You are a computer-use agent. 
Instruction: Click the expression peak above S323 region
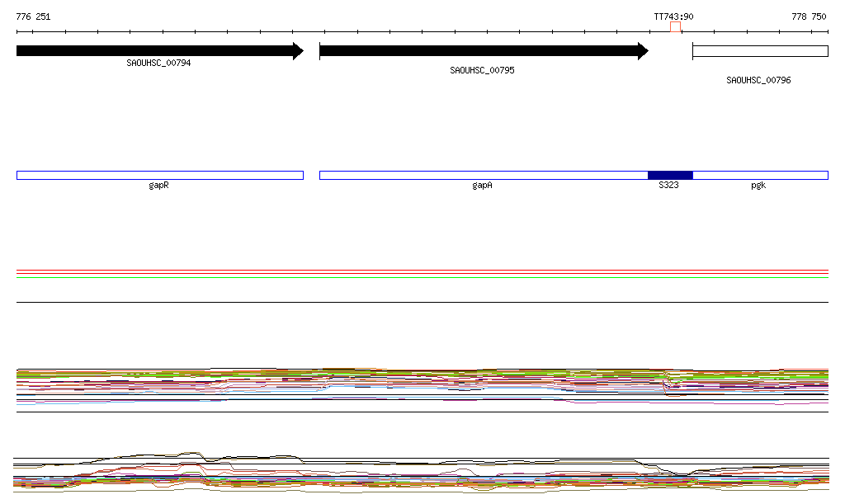[x=670, y=384]
